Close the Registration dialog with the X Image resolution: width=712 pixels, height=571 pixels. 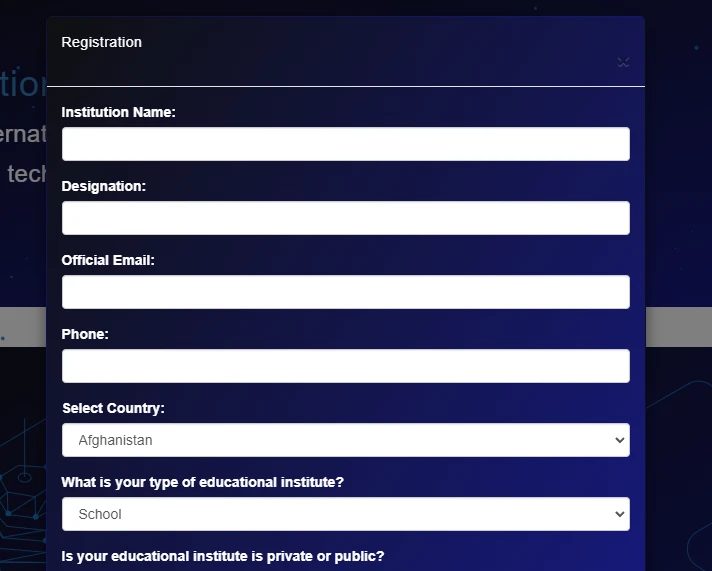pos(623,62)
